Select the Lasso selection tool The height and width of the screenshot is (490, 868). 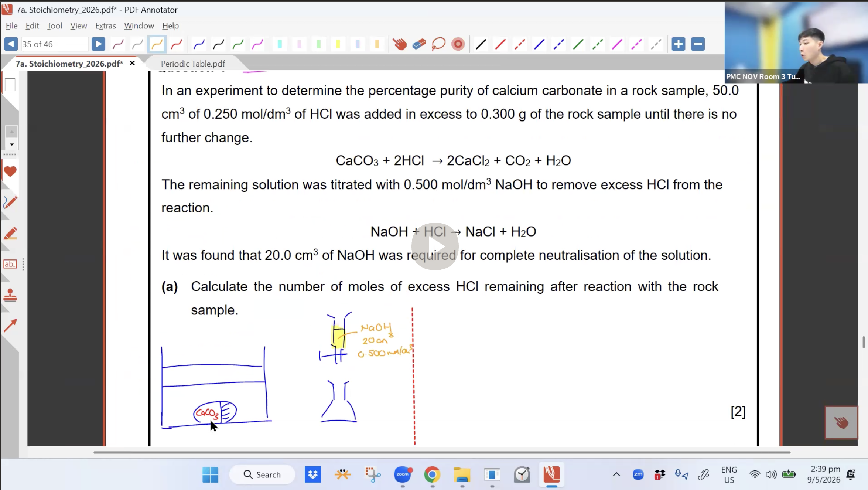pyautogui.click(x=438, y=44)
